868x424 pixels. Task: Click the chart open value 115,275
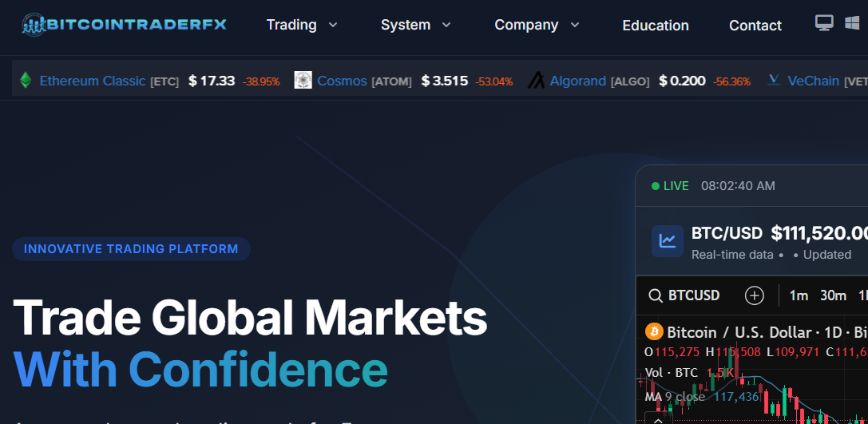pyautogui.click(x=678, y=351)
